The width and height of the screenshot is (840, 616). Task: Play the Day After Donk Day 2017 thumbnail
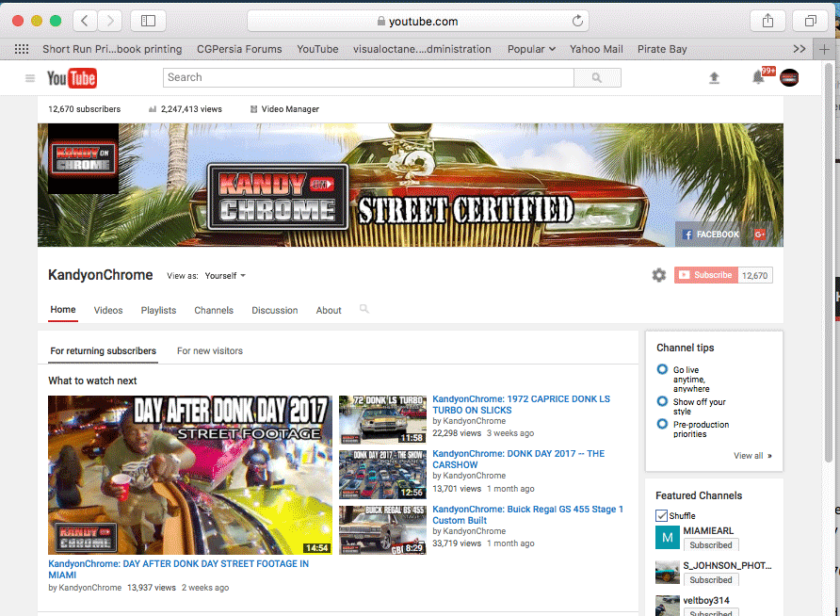[190, 475]
